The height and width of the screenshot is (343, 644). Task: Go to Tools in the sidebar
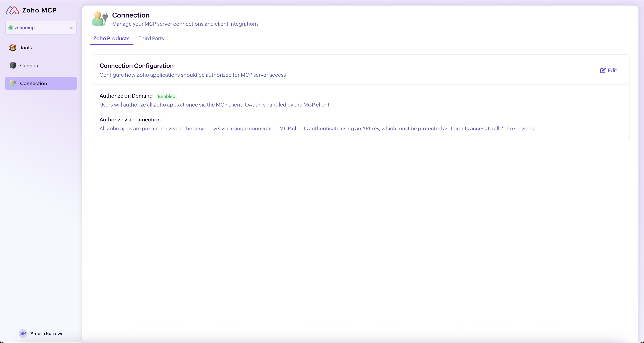(x=41, y=47)
